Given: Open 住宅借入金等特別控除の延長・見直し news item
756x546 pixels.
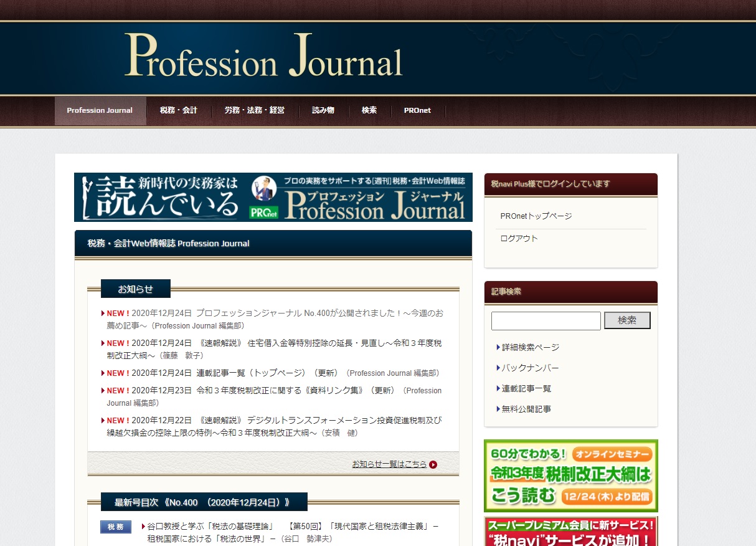Looking at the screenshot, I should pos(274,349).
